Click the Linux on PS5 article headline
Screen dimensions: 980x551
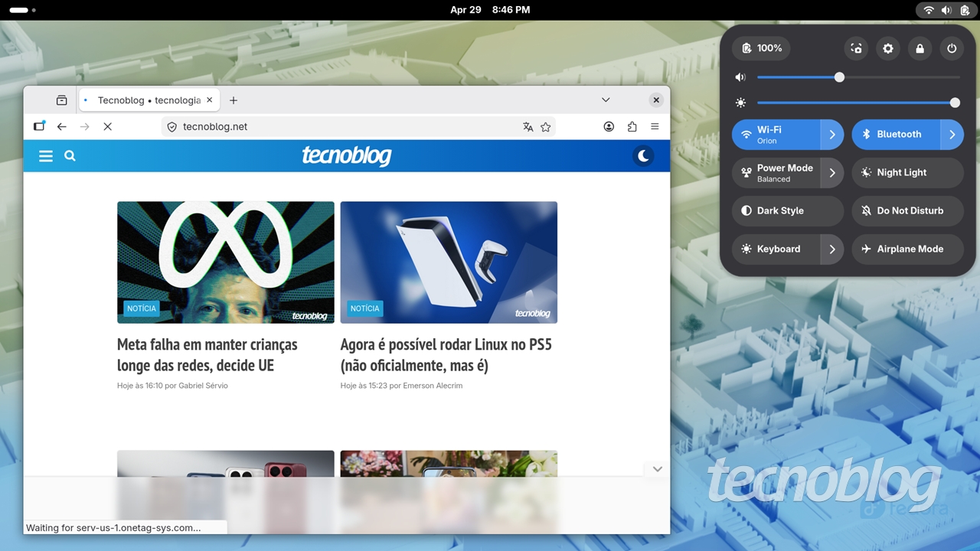point(446,354)
